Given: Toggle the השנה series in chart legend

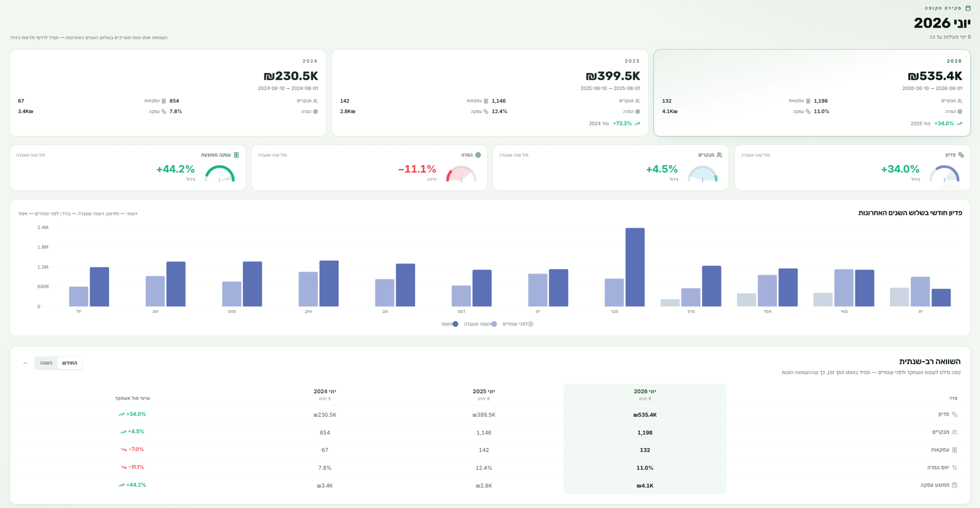Looking at the screenshot, I should pos(450,324).
